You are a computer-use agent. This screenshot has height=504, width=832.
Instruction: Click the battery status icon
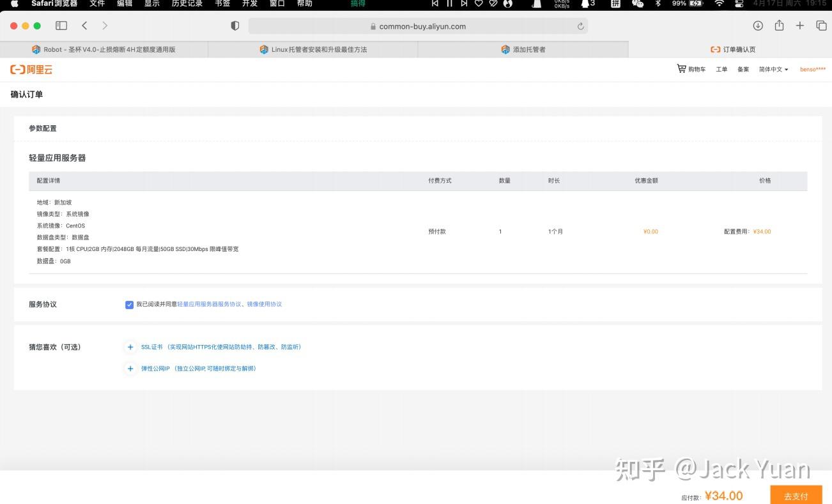tap(697, 3)
